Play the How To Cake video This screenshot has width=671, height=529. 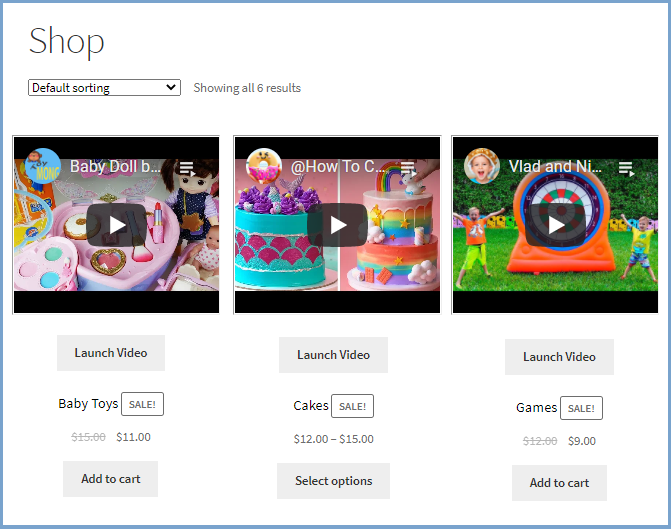click(337, 225)
